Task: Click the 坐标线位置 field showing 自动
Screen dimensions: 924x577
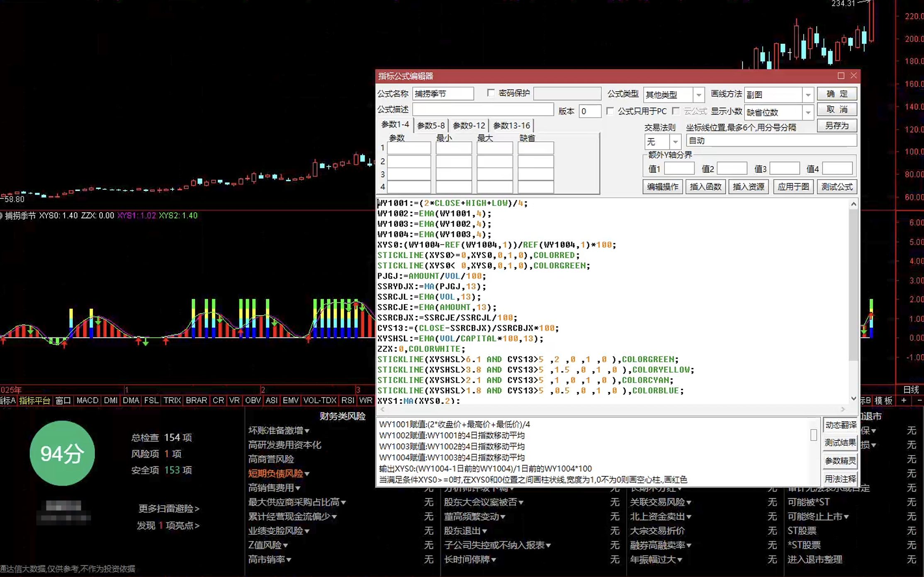Action: (771, 141)
